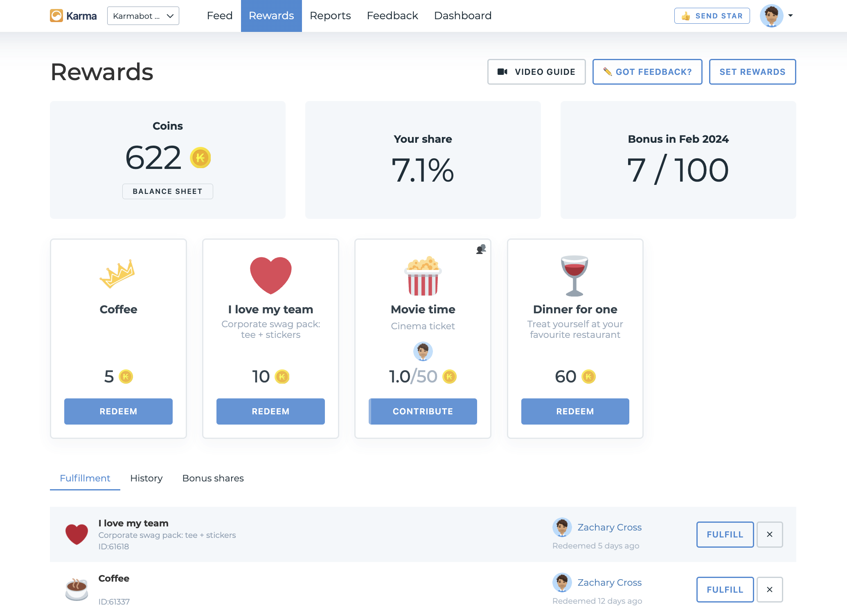Click the popcorn icon on Movie time

coord(423,278)
